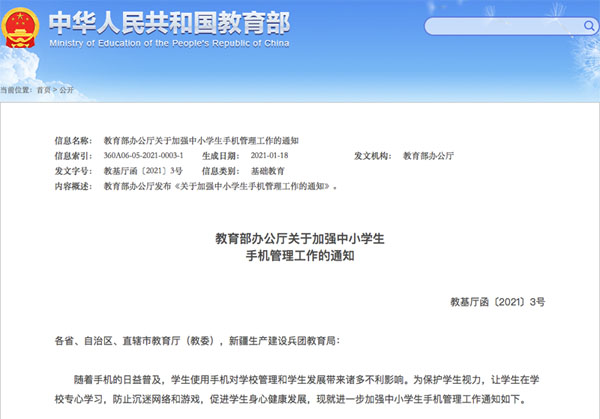The height and width of the screenshot is (419, 600).
Task: Click the 信息索引 label
Action: [x=73, y=156]
